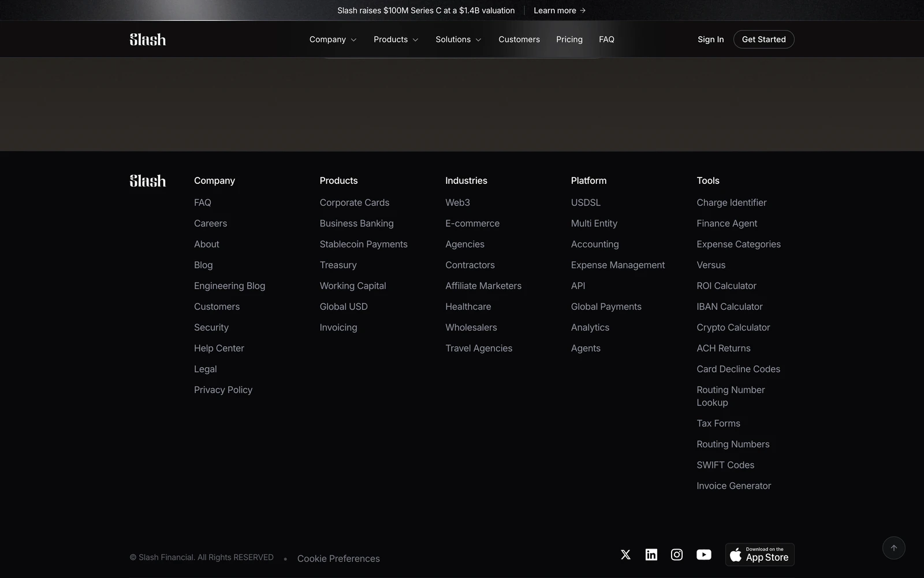Image resolution: width=924 pixels, height=578 pixels.
Task: Open the Charge Identifier tool link
Action: point(732,202)
